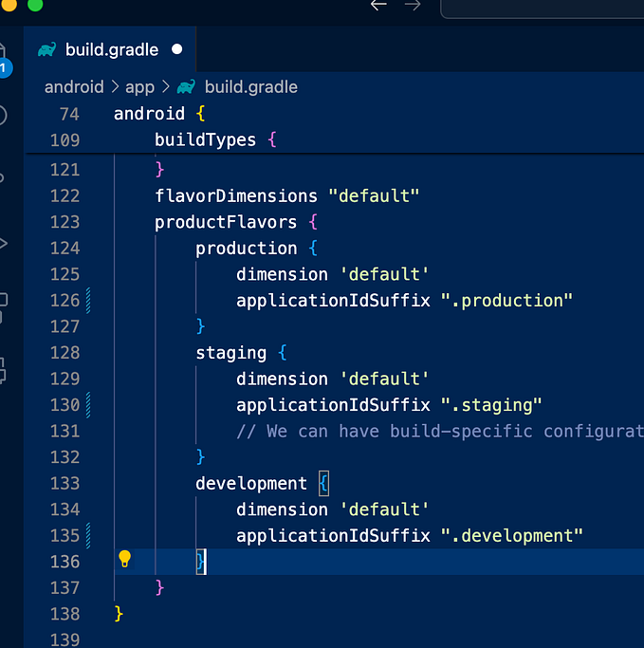This screenshot has height=648, width=644.
Task: Click the Gradle elephant icon in the tab
Action: tap(46, 49)
